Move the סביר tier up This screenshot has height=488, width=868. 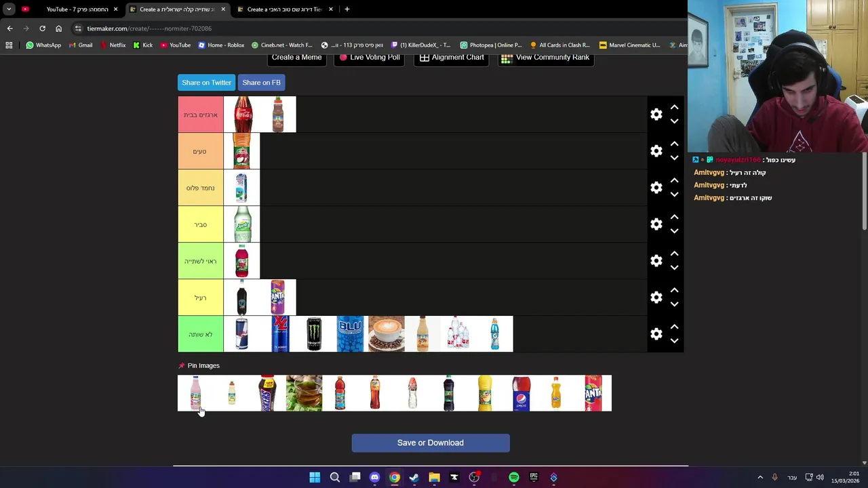click(674, 217)
